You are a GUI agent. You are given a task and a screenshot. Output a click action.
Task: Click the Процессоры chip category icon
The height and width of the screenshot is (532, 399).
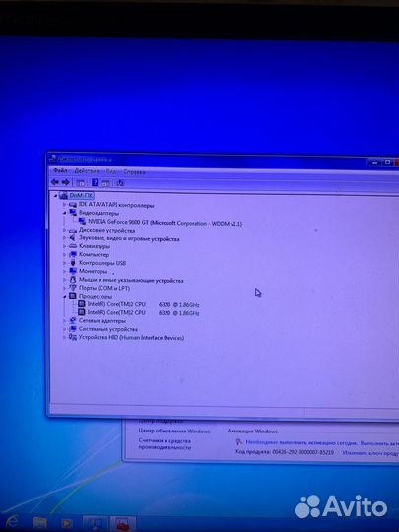coord(73,296)
